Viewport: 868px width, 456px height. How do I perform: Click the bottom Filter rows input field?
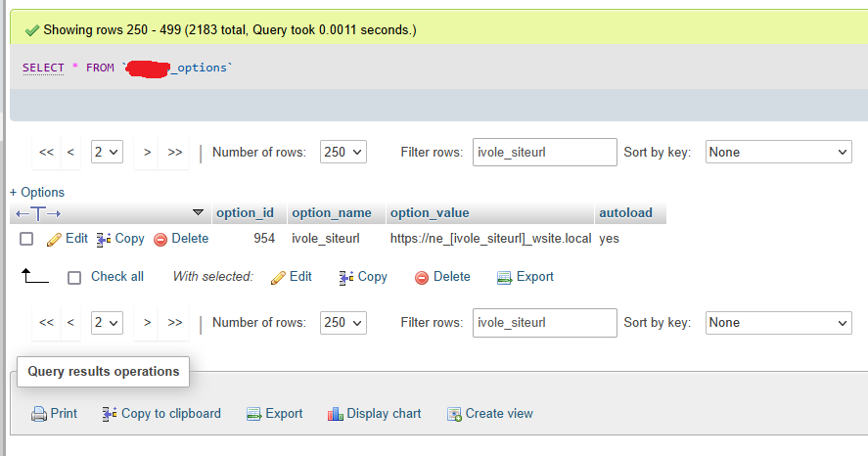pyautogui.click(x=545, y=323)
